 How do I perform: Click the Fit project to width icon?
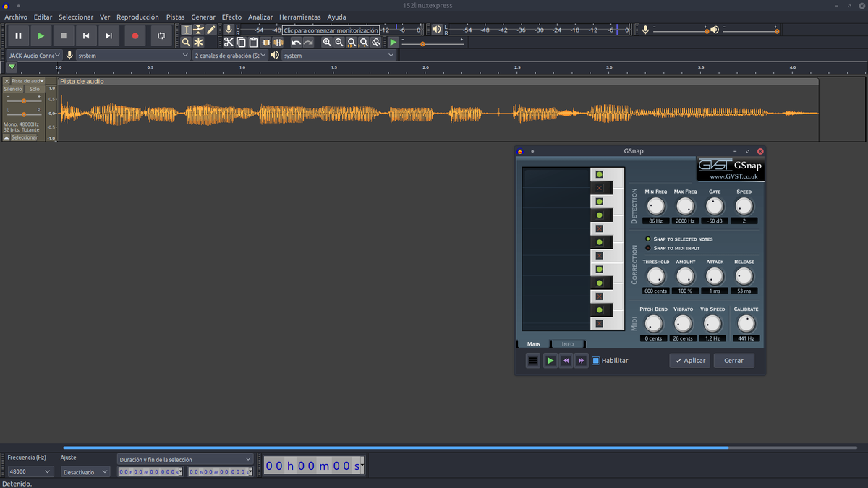[x=364, y=43]
